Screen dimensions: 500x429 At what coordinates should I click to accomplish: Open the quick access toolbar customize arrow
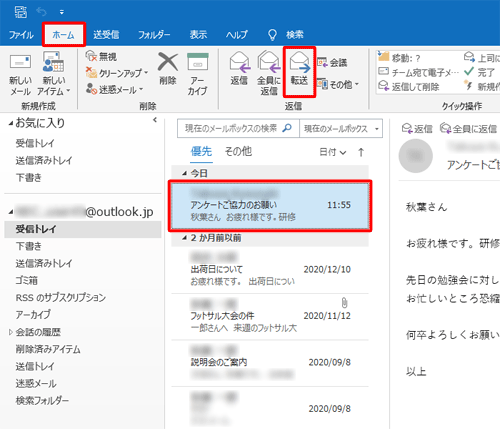[x=61, y=12]
